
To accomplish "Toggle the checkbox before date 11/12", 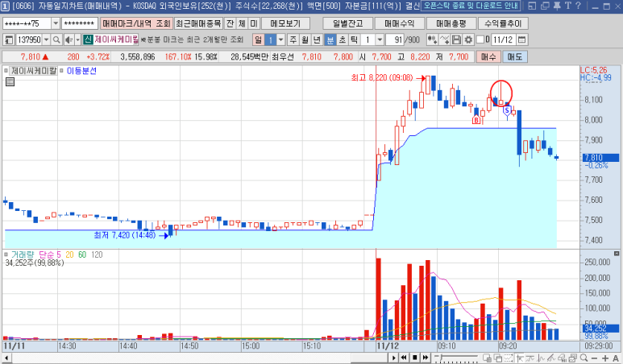I will [x=480, y=39].
